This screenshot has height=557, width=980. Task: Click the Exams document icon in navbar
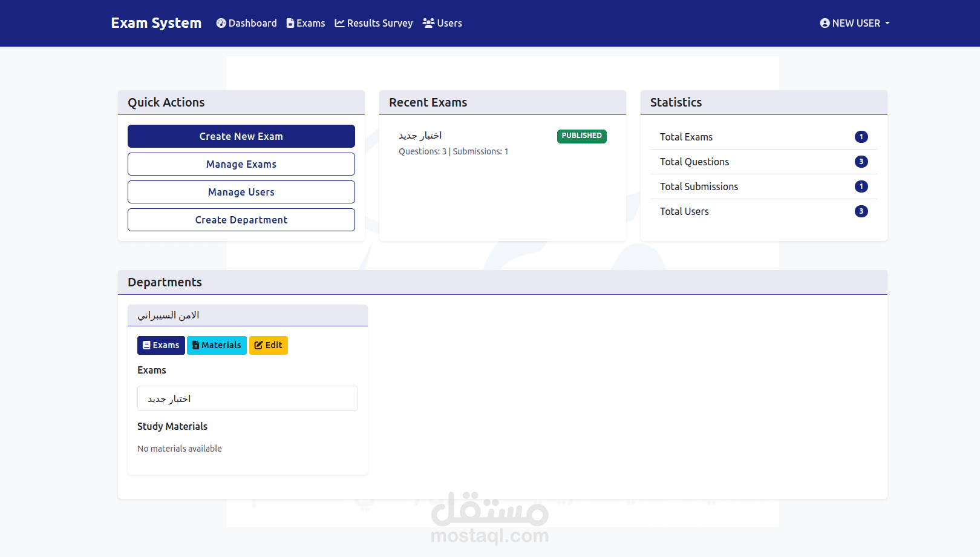point(290,23)
